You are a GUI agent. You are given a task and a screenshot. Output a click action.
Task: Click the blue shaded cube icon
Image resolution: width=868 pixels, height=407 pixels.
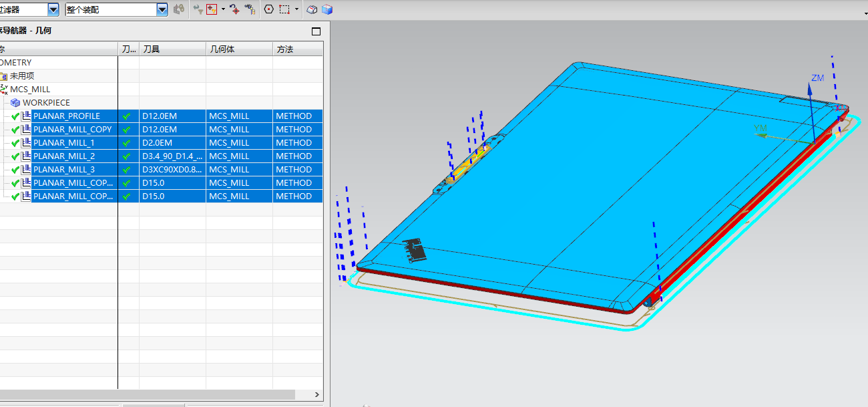(x=327, y=9)
